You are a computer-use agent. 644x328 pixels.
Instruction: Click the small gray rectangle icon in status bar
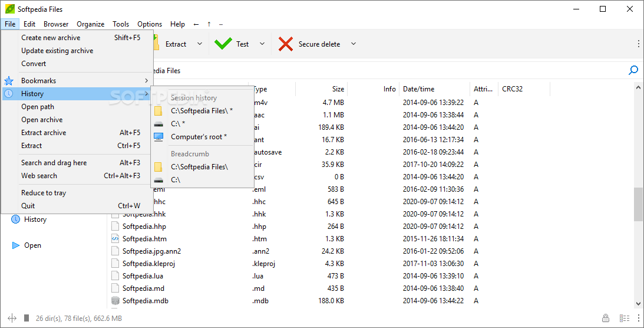coord(27,318)
